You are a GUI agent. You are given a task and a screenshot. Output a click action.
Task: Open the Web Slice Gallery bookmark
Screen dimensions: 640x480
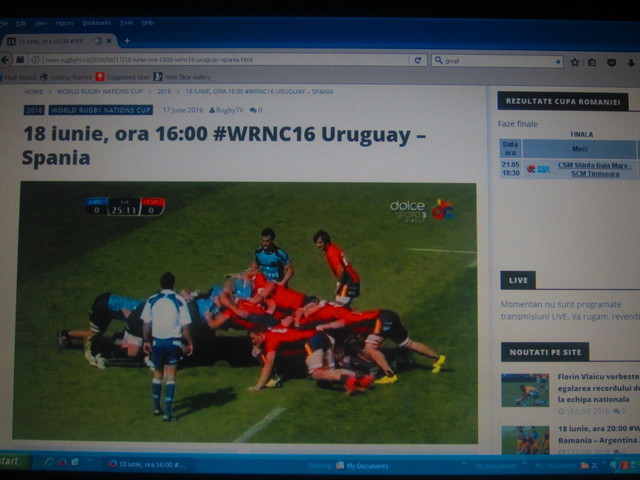(182, 77)
